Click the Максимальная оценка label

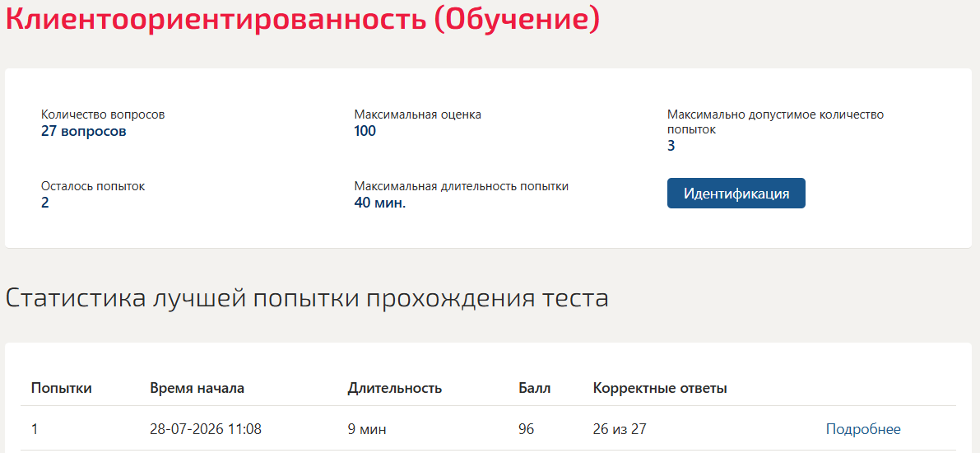417,115
